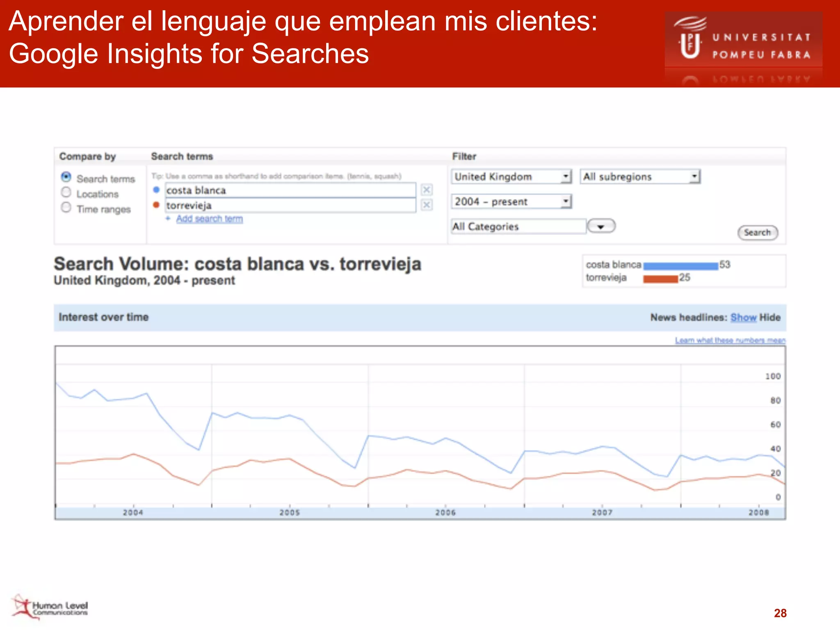The height and width of the screenshot is (630, 840).
Task: Click the 2004 label on timeline
Action: pyautogui.click(x=133, y=513)
